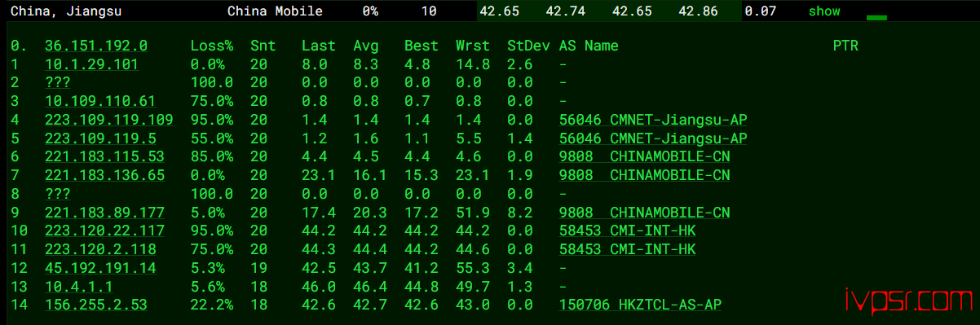The image size is (980, 325).
Task: Click the Loss% column header
Action: (211, 46)
